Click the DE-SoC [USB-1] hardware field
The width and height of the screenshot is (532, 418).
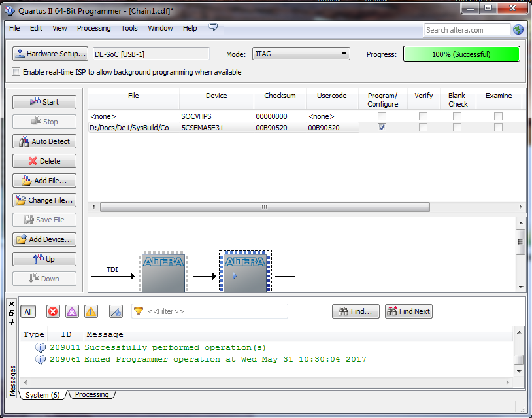(x=151, y=54)
